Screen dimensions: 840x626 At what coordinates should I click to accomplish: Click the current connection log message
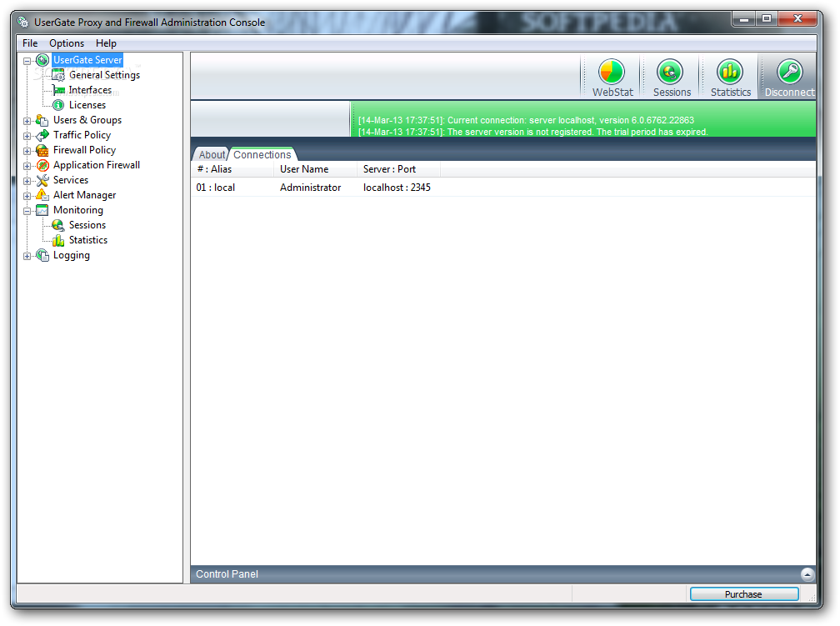[x=526, y=120]
